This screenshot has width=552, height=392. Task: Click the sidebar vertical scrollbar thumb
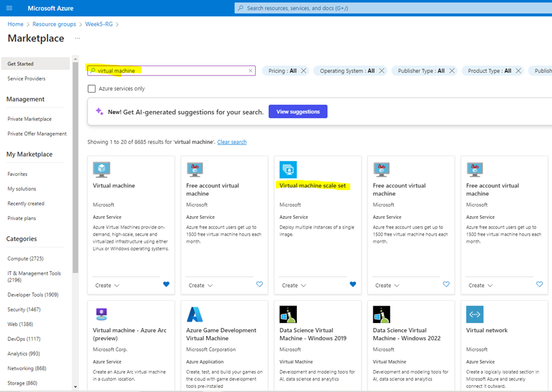75,168
